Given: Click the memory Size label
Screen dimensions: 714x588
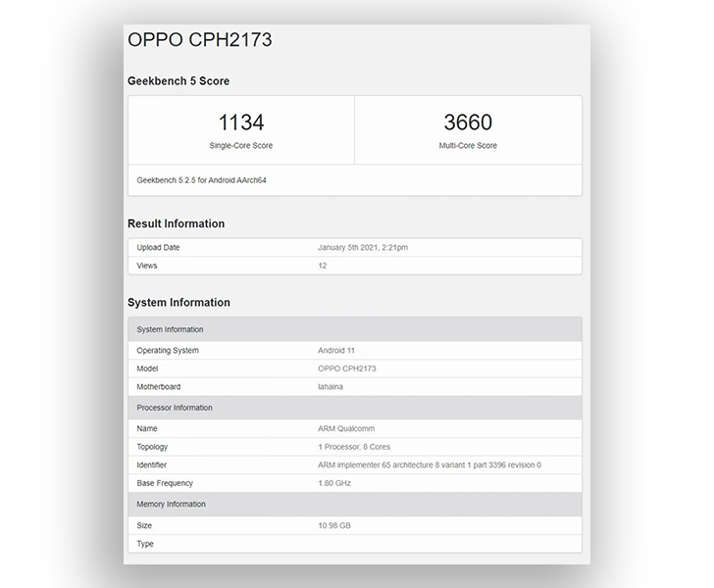Looking at the screenshot, I should coord(144,525).
